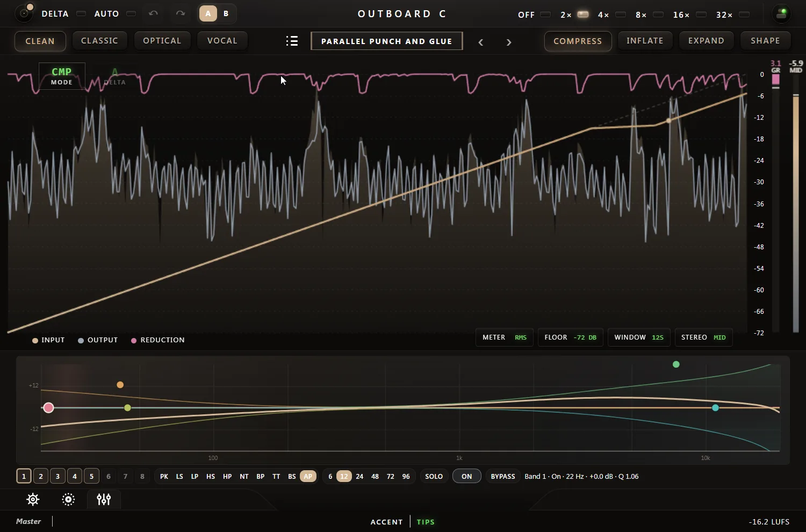806x532 pixels.
Task: Click the green power indicator icon
Action: tap(782, 13)
